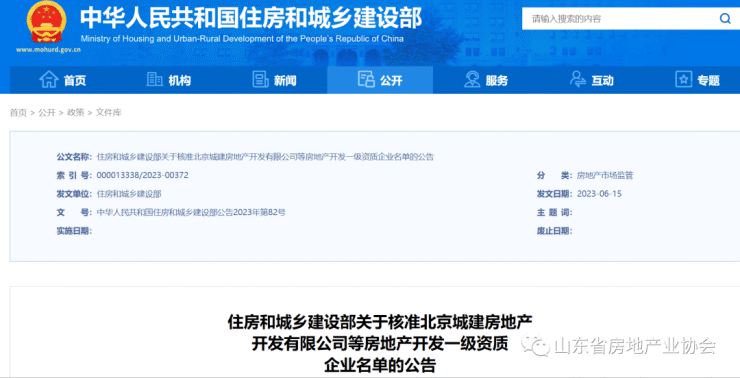Click the home house icon
Image resolution: width=740 pixels, height=378 pixels.
[x=49, y=80]
